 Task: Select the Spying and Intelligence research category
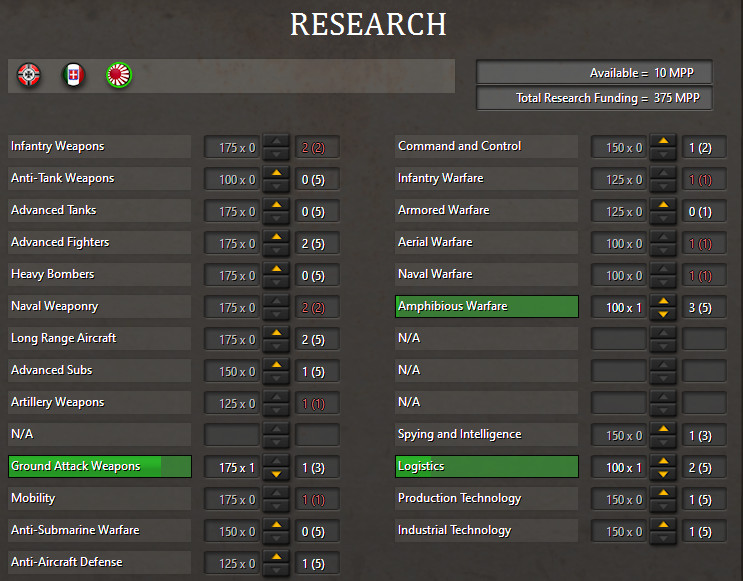[487, 434]
